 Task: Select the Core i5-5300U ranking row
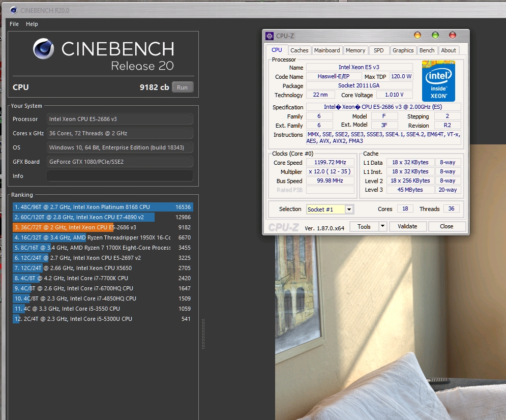coord(103,319)
